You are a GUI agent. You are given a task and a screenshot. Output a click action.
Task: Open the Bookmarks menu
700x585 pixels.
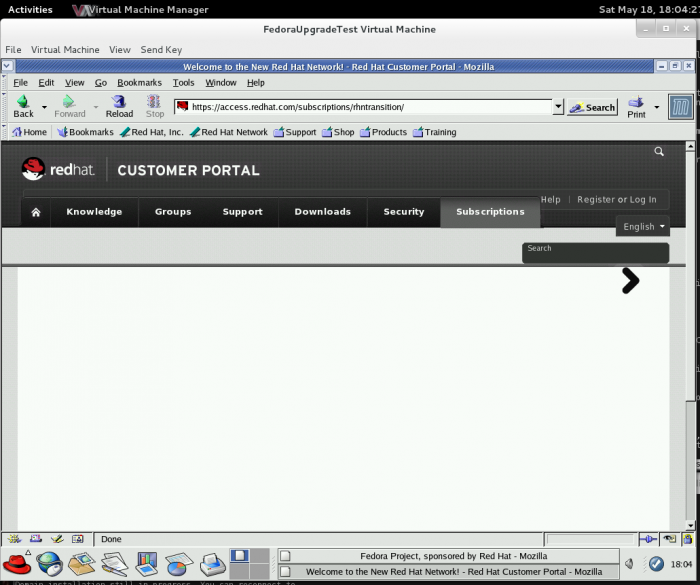(x=139, y=83)
